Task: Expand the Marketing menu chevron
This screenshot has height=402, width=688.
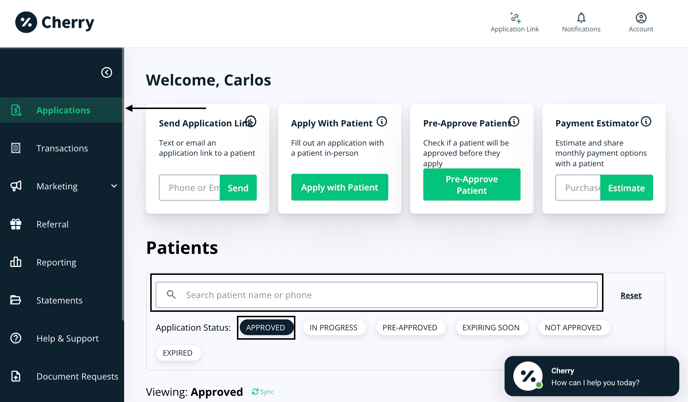Action: (x=114, y=186)
